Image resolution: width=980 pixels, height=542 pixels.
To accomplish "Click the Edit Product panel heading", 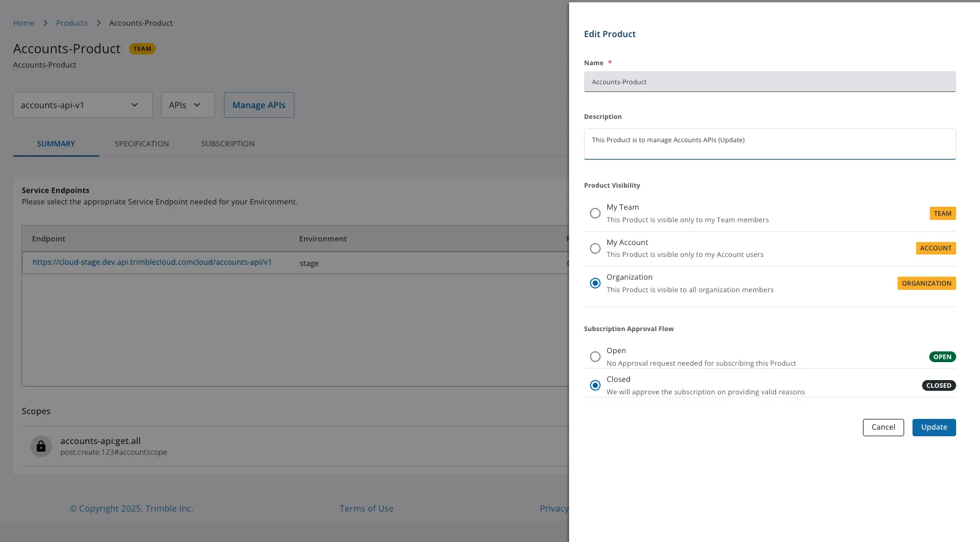I will click(x=610, y=34).
